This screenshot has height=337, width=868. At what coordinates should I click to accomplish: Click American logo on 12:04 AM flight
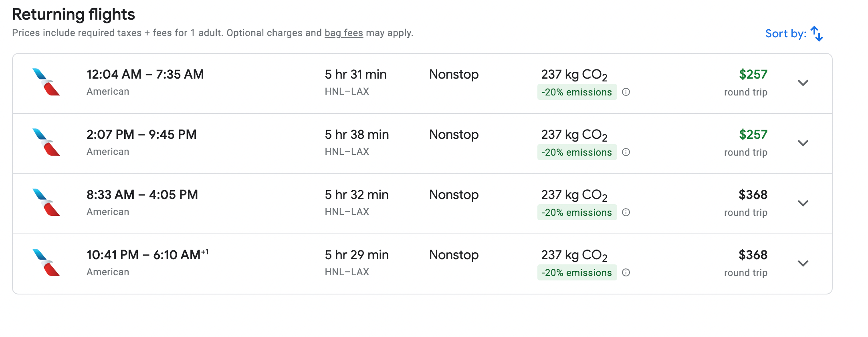pos(46,82)
